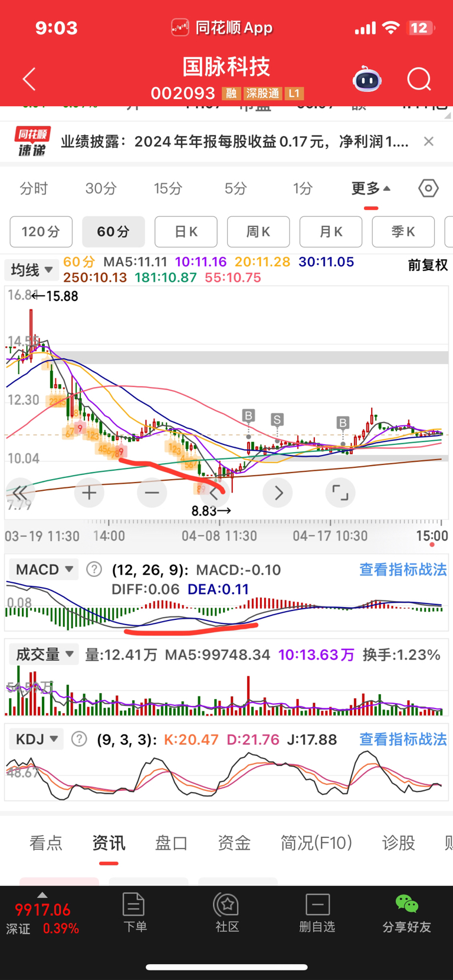Screen dimensions: 453x980
Task: Switch to 分时 intraday tab
Action: pos(34,189)
